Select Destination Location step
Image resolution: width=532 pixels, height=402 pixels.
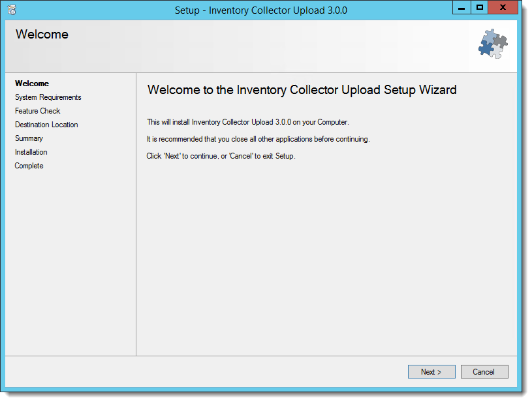(46, 125)
